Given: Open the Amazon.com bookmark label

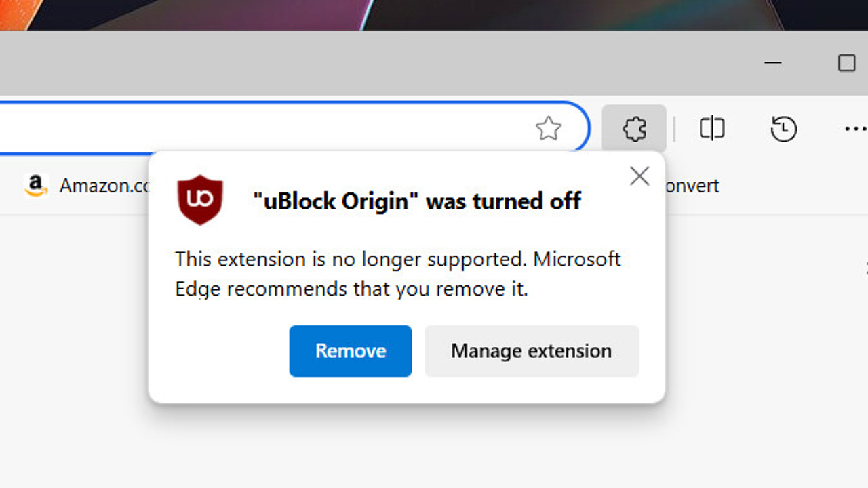Looking at the screenshot, I should click(104, 185).
